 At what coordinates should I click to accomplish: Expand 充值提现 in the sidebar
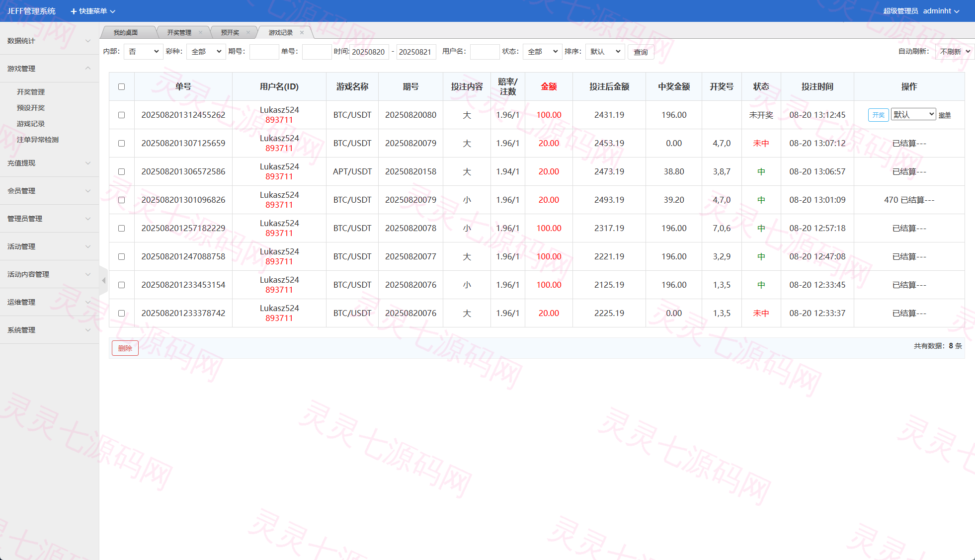coord(49,163)
